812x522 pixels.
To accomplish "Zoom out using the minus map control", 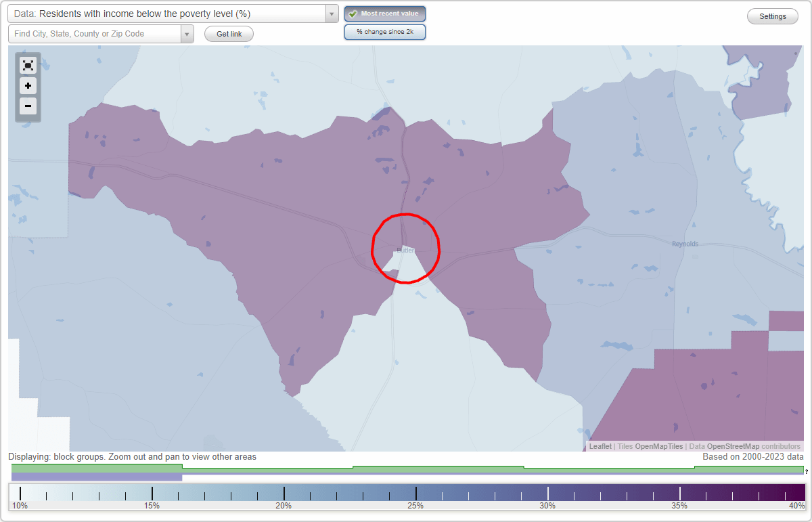I will coord(28,106).
